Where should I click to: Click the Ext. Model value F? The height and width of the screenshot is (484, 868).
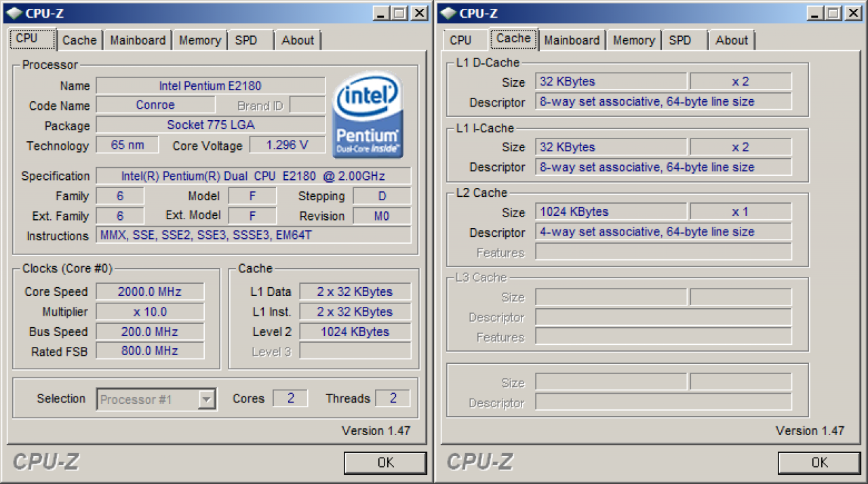(x=252, y=216)
